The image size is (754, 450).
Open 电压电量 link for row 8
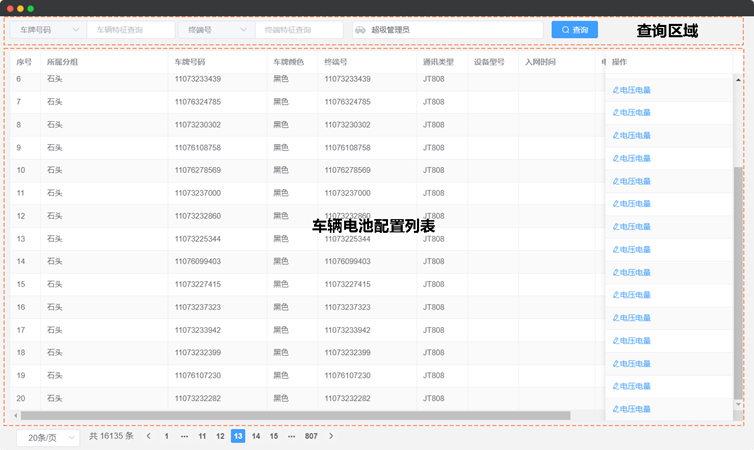[x=634, y=135]
